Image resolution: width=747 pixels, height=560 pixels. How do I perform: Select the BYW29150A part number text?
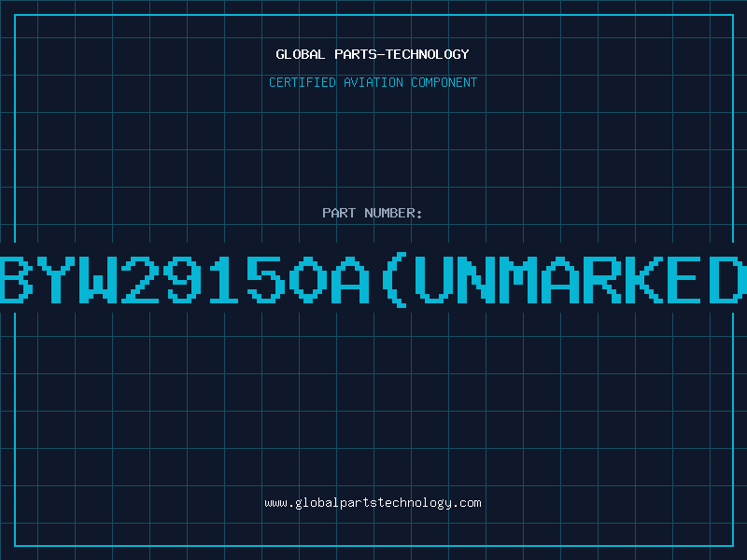(185, 279)
